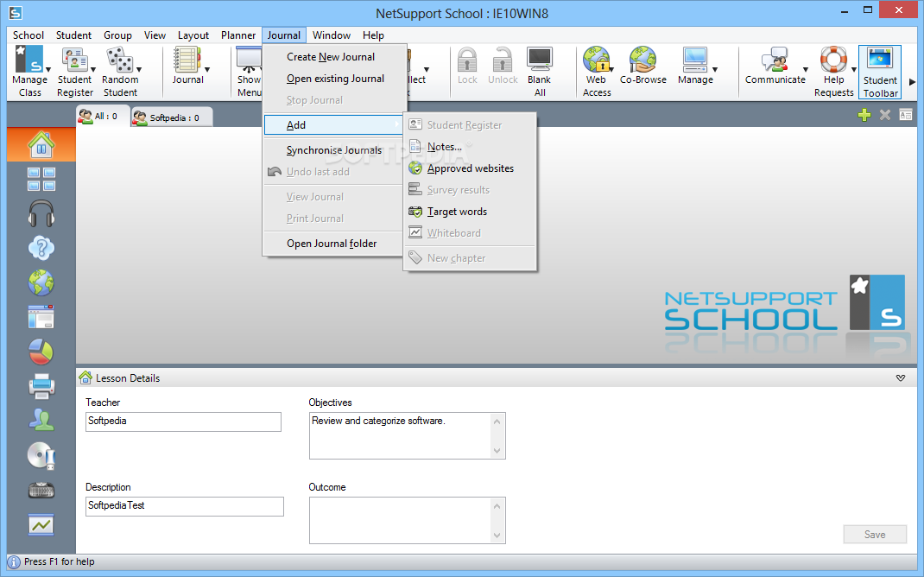Open the instant messenger person sidebar icon
Image resolution: width=924 pixels, height=577 pixels.
click(41, 421)
